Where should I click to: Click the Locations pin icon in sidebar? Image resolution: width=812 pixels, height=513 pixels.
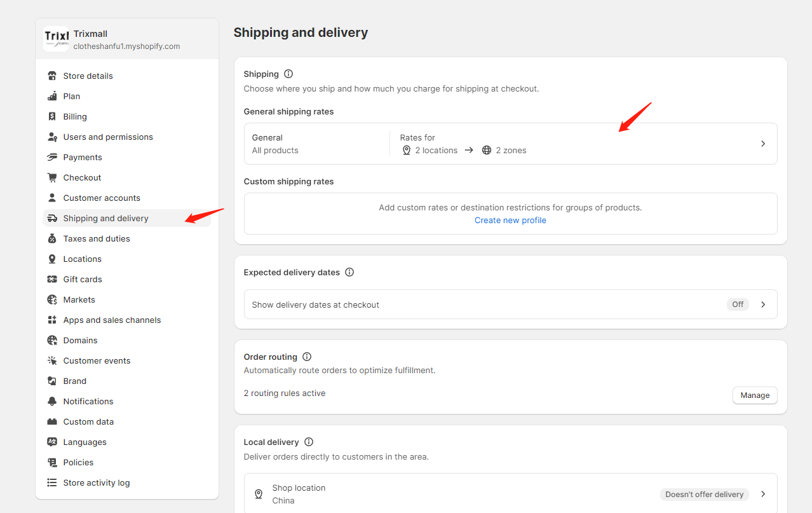pyautogui.click(x=52, y=259)
